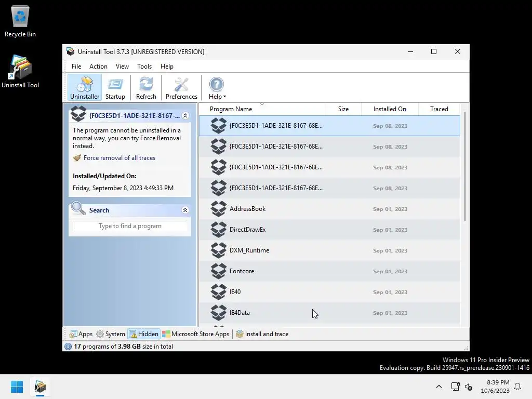
Task: Click the Fontcore package icon
Action: [x=219, y=271]
